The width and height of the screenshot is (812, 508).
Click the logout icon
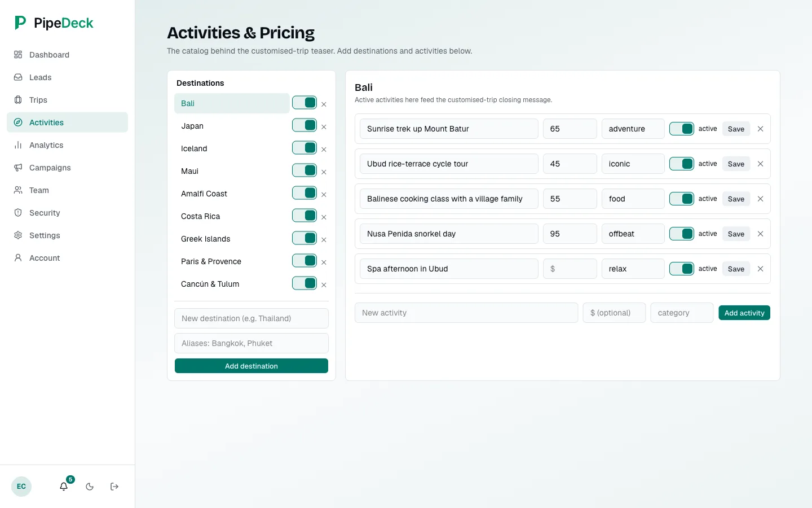coord(114,487)
